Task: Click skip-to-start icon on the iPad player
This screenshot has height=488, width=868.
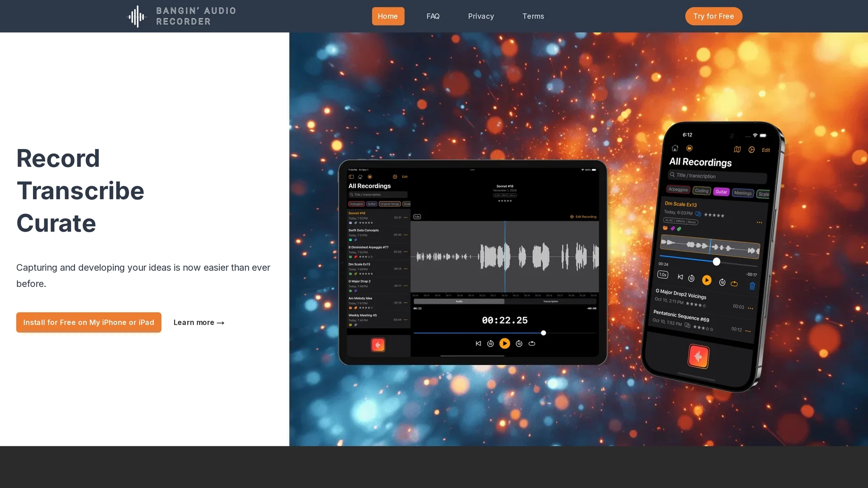Action: [x=478, y=343]
